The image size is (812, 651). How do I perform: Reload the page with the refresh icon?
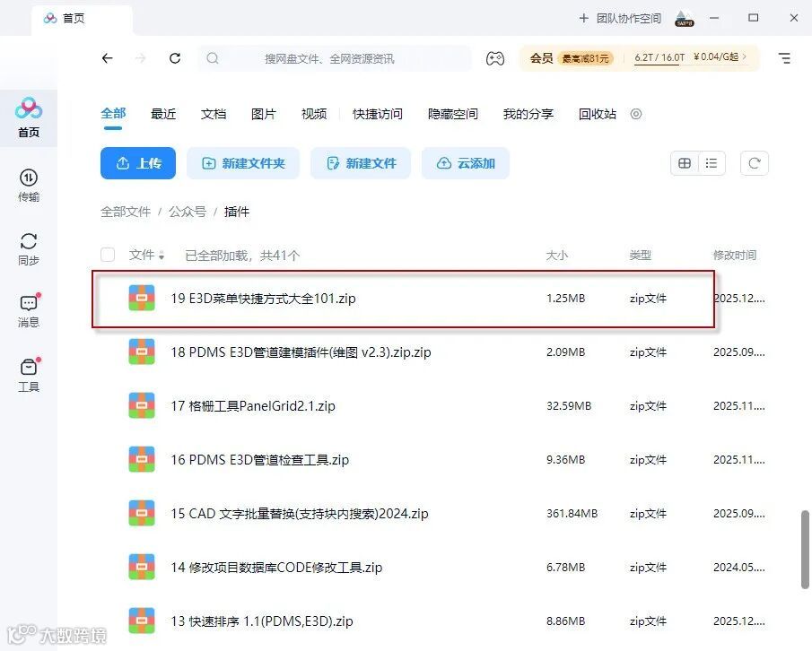click(175, 58)
